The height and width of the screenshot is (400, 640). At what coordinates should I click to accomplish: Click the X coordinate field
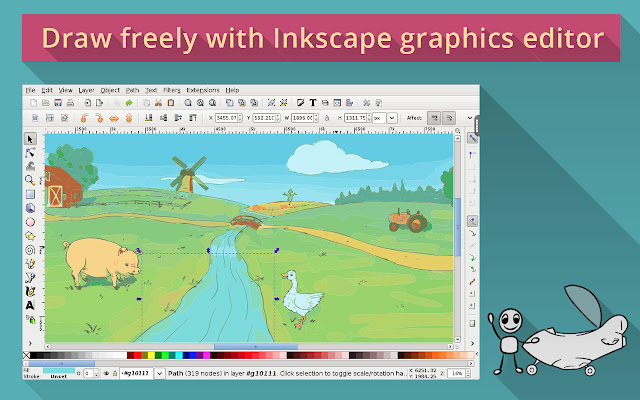point(227,118)
